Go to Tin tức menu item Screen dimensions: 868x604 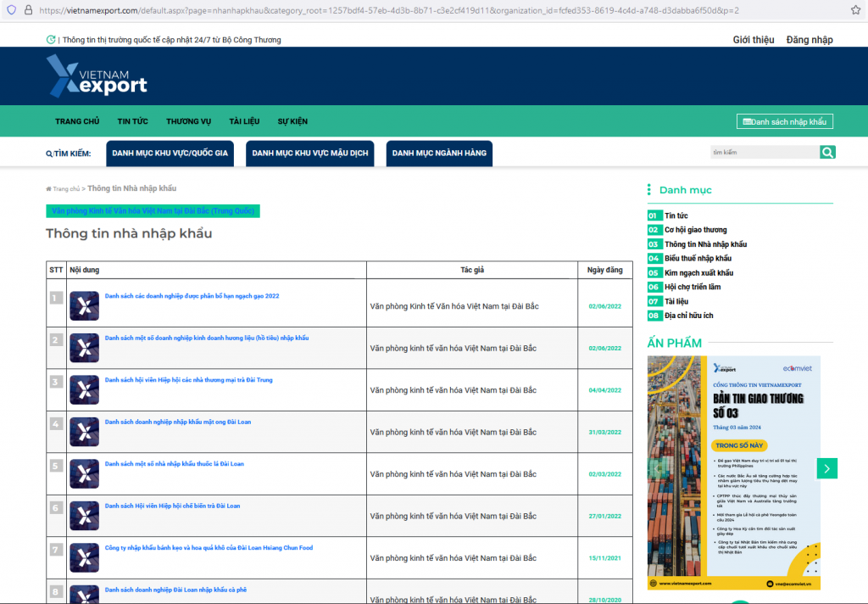pos(132,121)
